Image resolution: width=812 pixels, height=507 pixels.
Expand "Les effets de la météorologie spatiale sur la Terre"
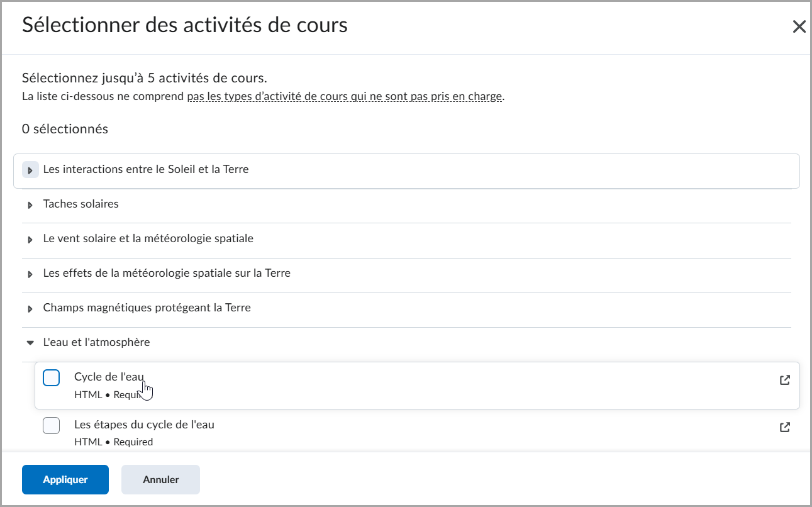[30, 273]
